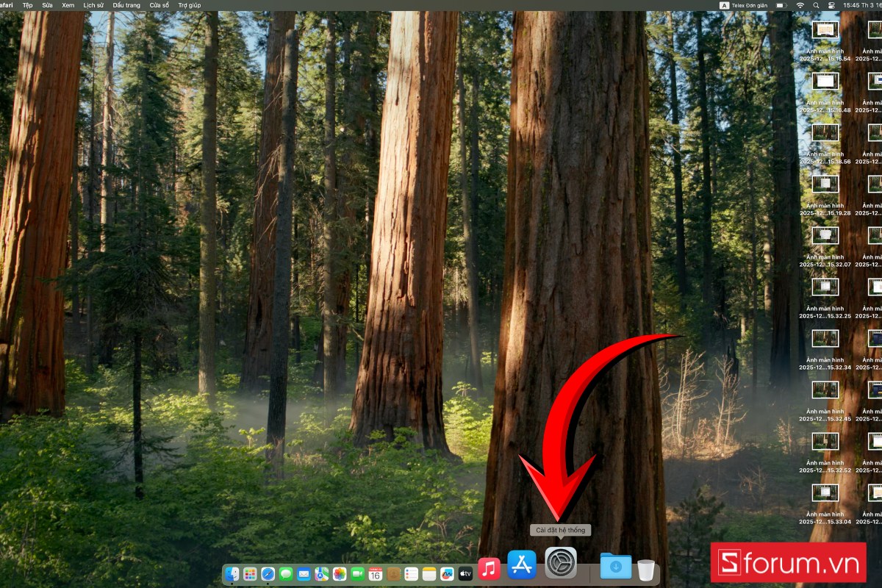Select screenshot file ending 15.19.28
Viewport: 882px width, 588px height.
pos(825,196)
